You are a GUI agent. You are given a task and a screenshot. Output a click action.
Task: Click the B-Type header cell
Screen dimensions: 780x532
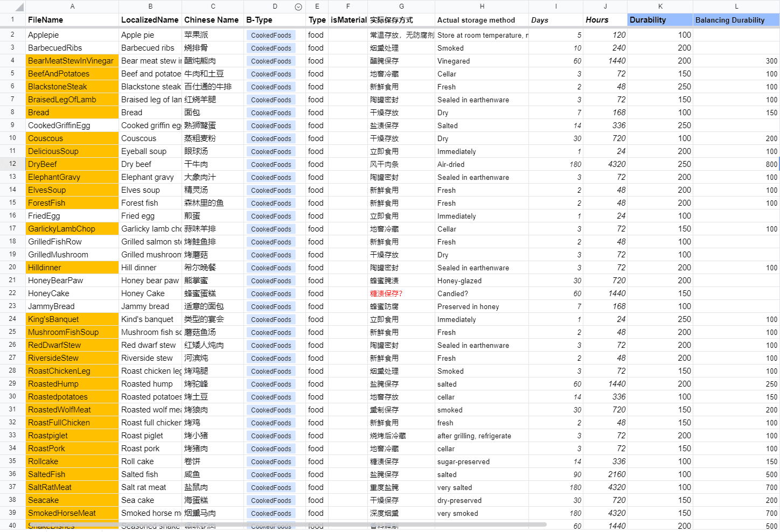(275, 20)
